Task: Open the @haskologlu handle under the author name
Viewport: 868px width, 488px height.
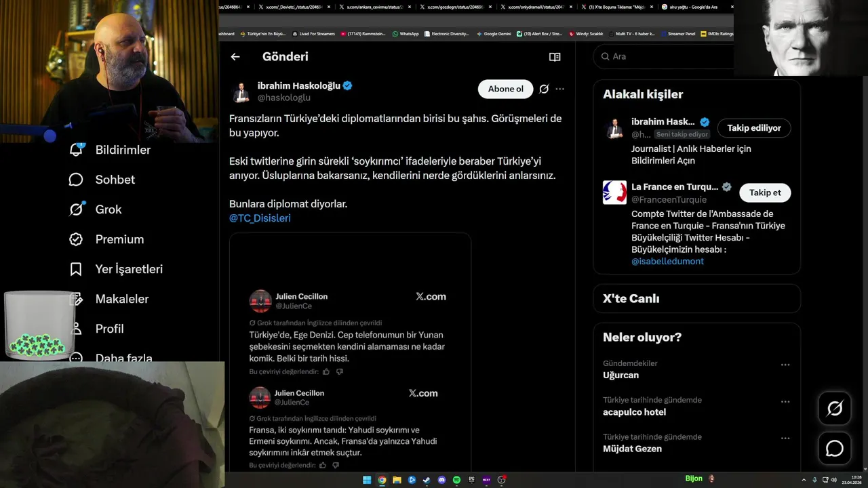Action: [284, 98]
